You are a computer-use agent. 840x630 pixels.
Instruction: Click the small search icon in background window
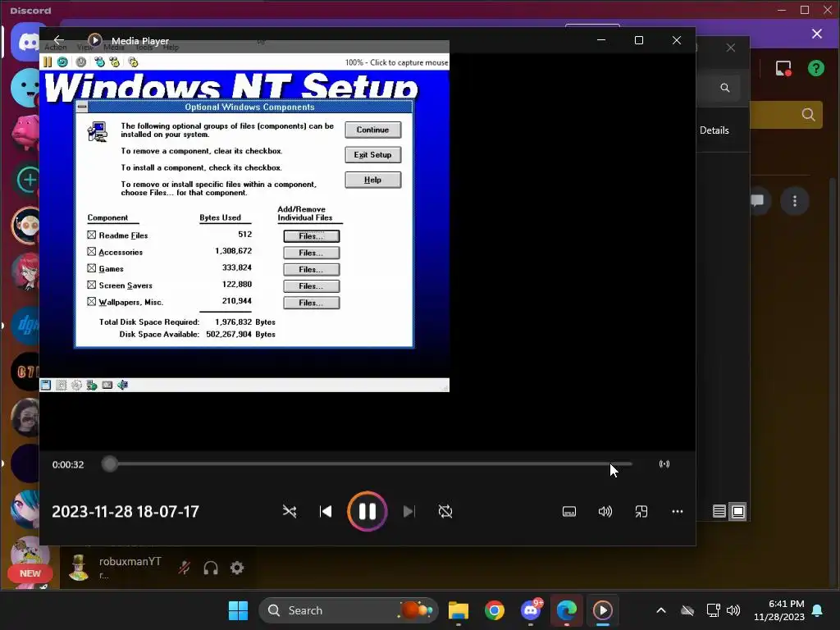point(725,88)
